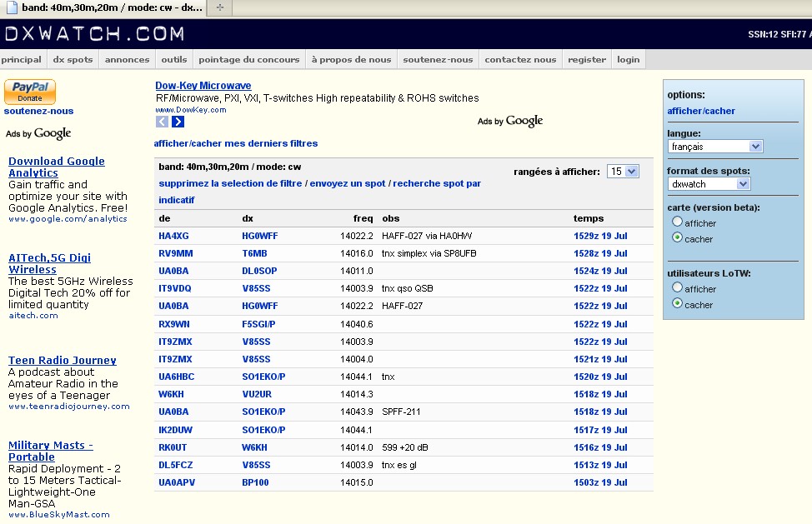Click frequency '14016.0' cell
812x524 pixels.
[356, 253]
